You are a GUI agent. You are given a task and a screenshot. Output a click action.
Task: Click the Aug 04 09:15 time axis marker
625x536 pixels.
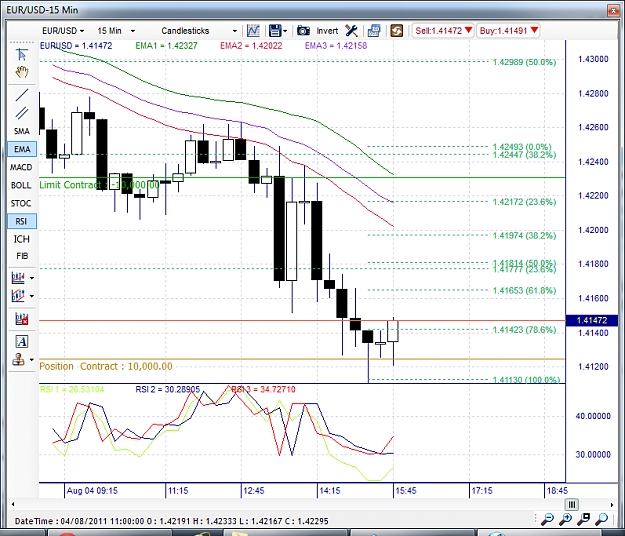point(92,491)
